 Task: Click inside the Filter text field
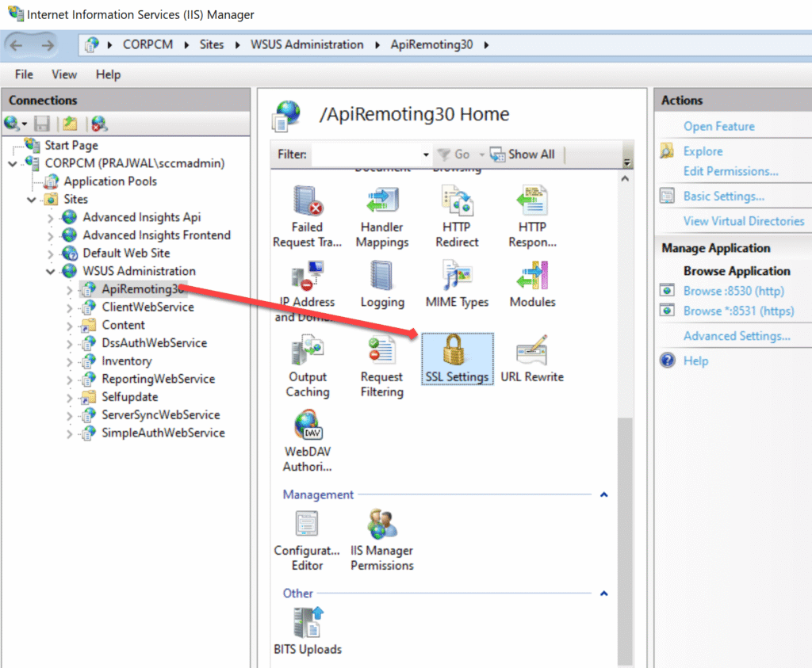(x=366, y=155)
